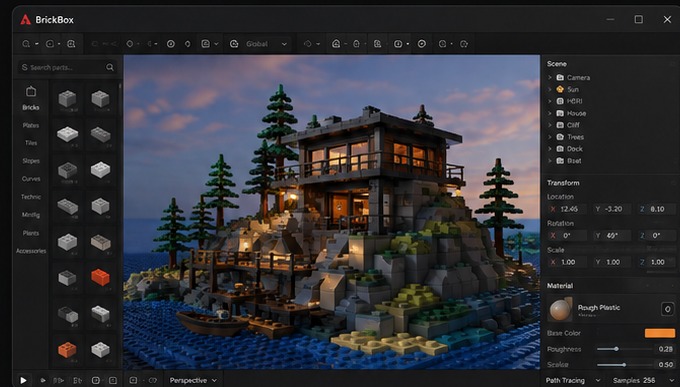Expand the House node
The height and width of the screenshot is (387, 680).
[550, 113]
